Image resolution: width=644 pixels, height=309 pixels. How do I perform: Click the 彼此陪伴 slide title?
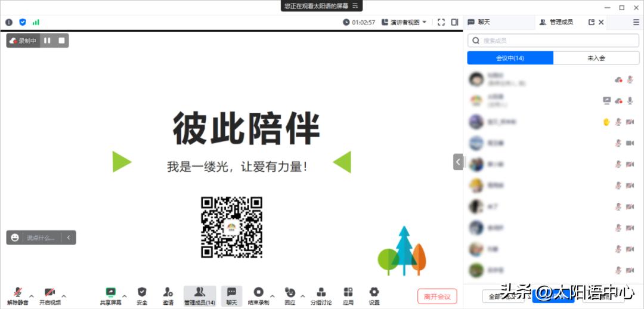pos(246,128)
